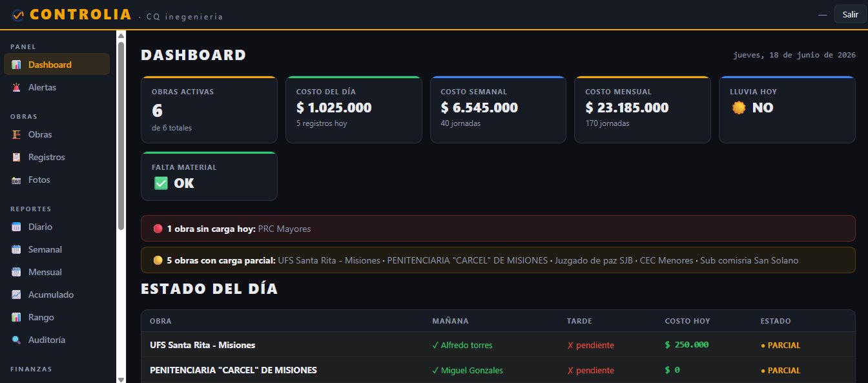Viewport: 868px width, 383px height.
Task: Click the Obras Activas card
Action: tap(209, 110)
